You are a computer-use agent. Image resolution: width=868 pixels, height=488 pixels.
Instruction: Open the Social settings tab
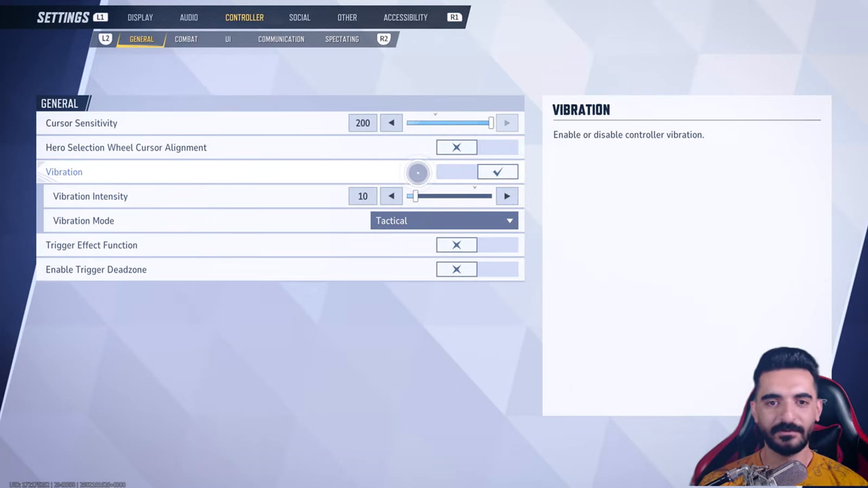click(x=299, y=17)
